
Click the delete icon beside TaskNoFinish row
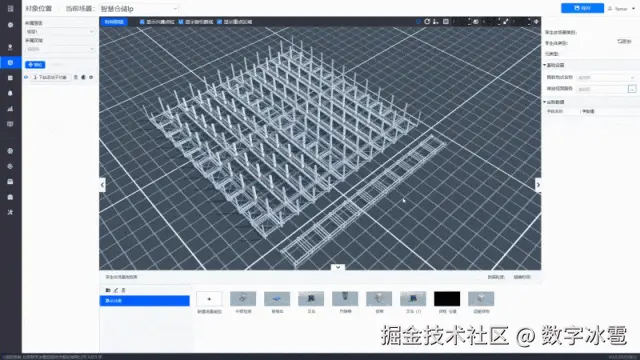point(76,77)
